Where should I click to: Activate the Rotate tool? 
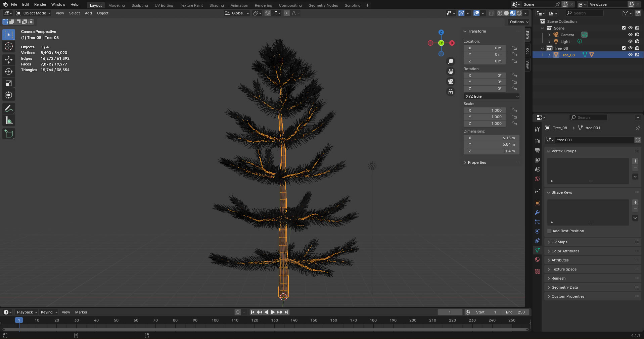tap(9, 71)
